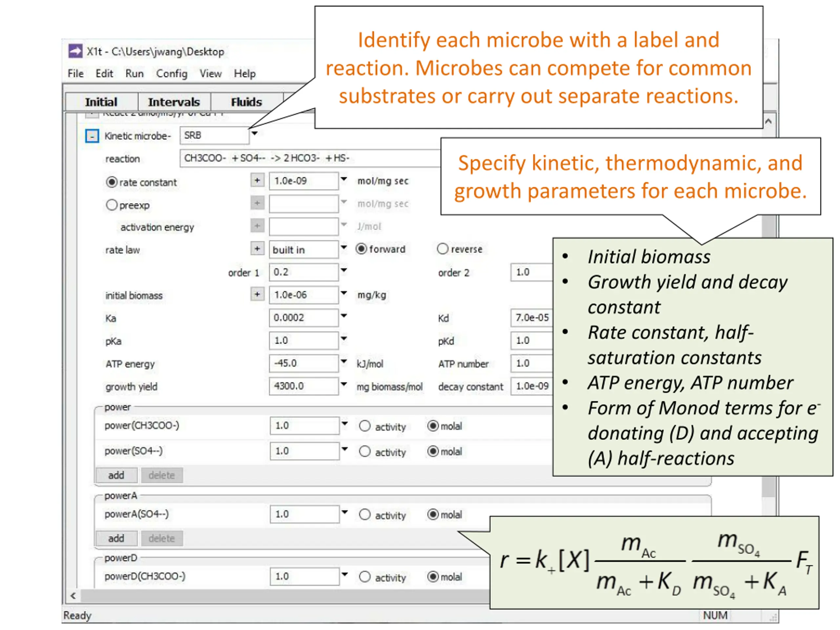This screenshot has width=840, height=630.
Task: Open order 1 dropdown arrow
Action: [344, 270]
